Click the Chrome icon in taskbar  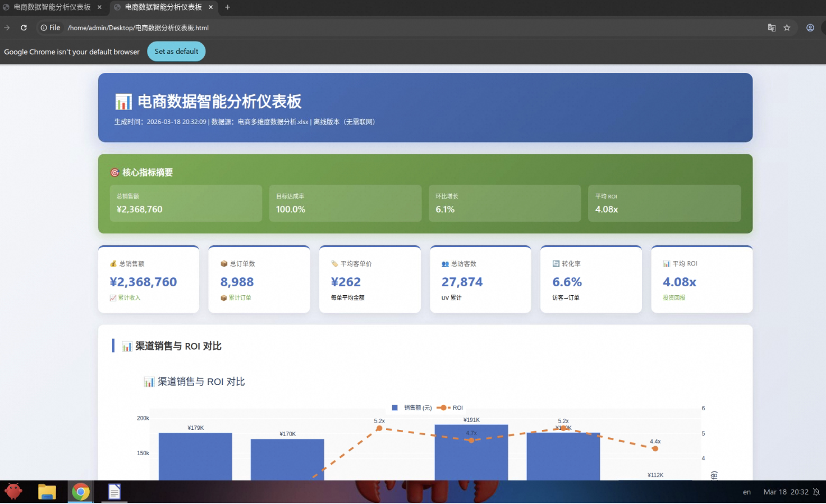(x=81, y=492)
